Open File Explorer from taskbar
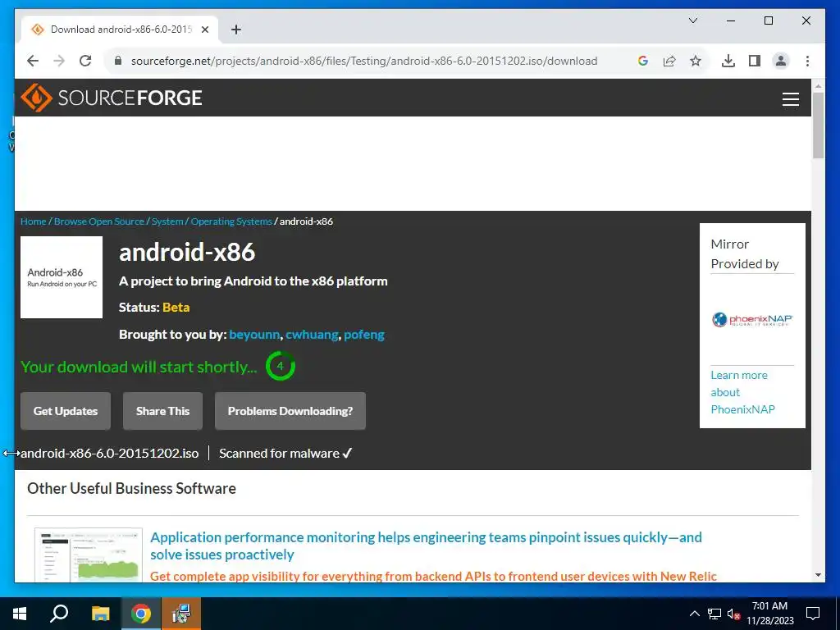Screen dimensions: 840x630 coord(100,614)
